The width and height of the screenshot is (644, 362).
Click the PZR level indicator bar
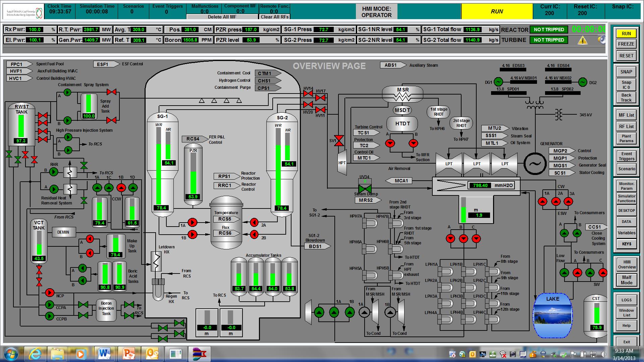point(193,174)
